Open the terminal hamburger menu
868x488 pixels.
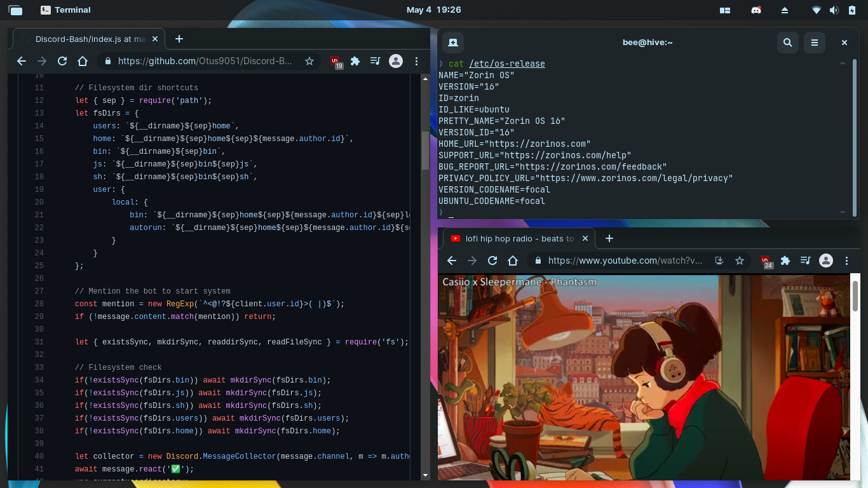[x=814, y=43]
